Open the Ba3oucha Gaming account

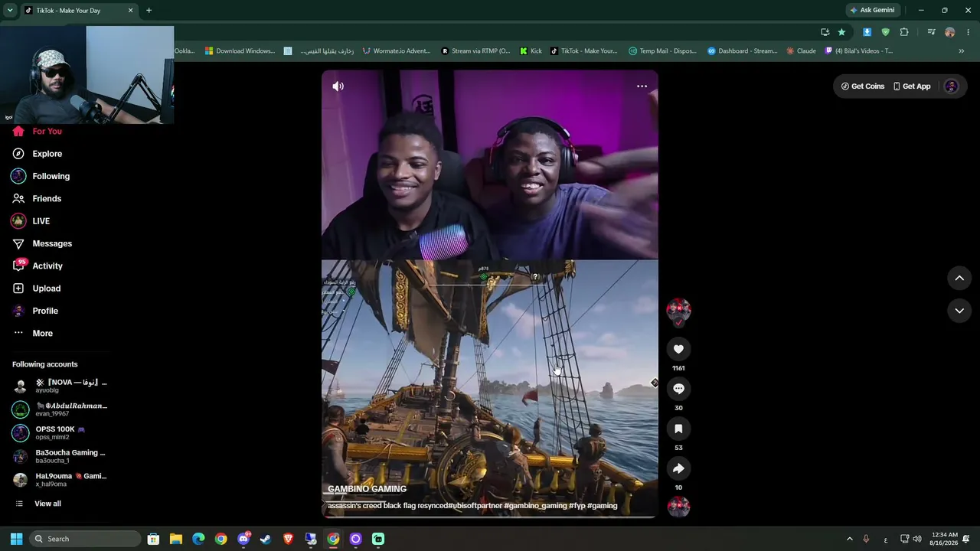coord(60,456)
